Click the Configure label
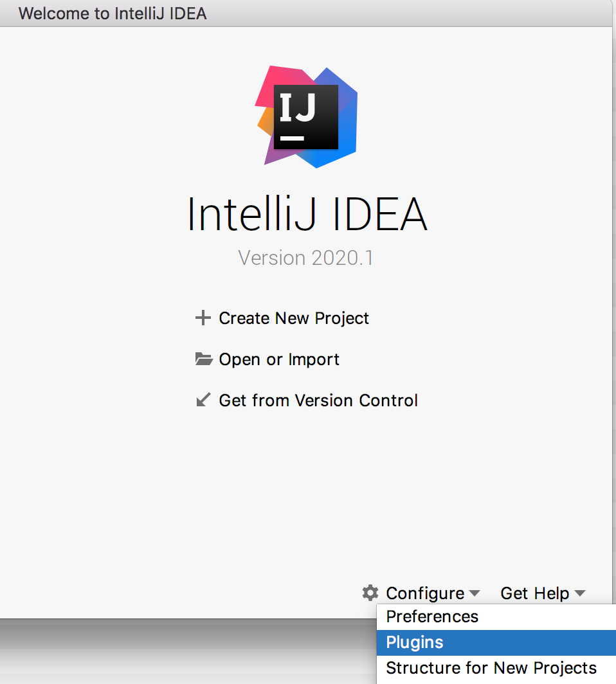616x684 pixels. pos(425,593)
